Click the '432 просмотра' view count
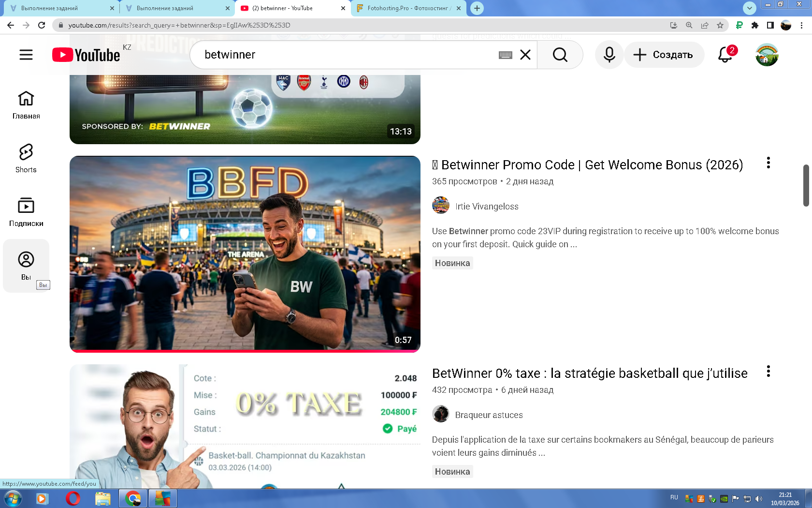This screenshot has width=812, height=508. click(462, 390)
